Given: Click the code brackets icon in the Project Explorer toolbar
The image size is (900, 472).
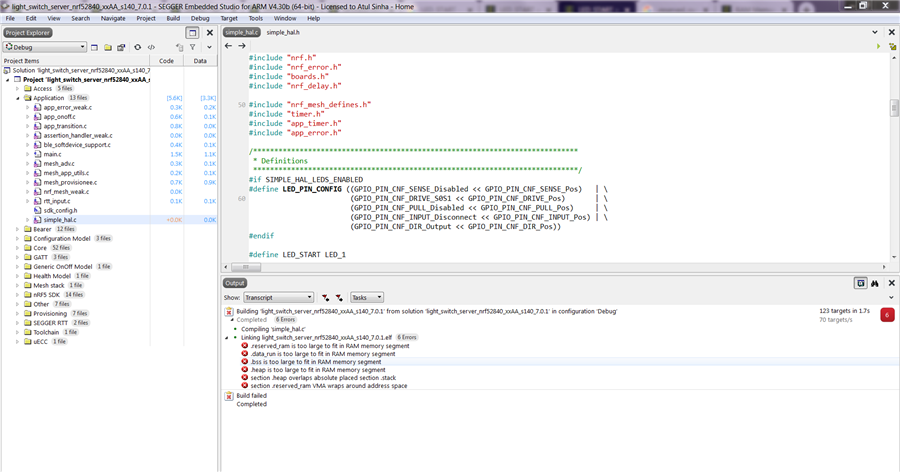Looking at the screenshot, I should (152, 47).
